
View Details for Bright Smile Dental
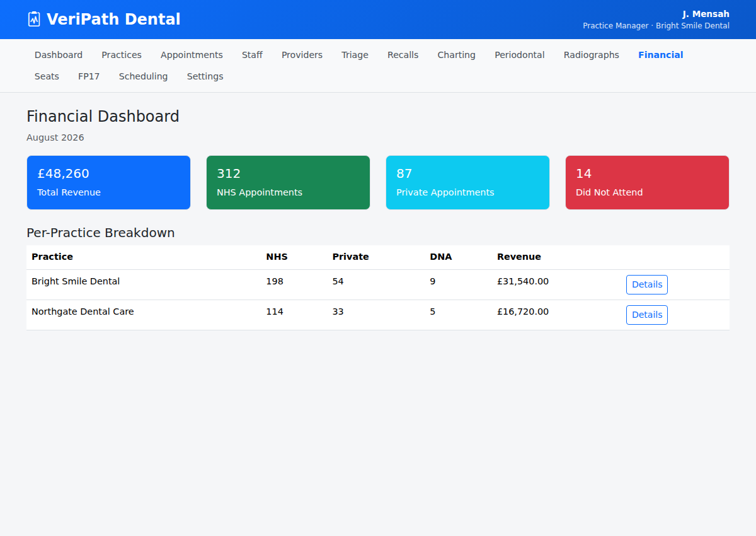646,284
